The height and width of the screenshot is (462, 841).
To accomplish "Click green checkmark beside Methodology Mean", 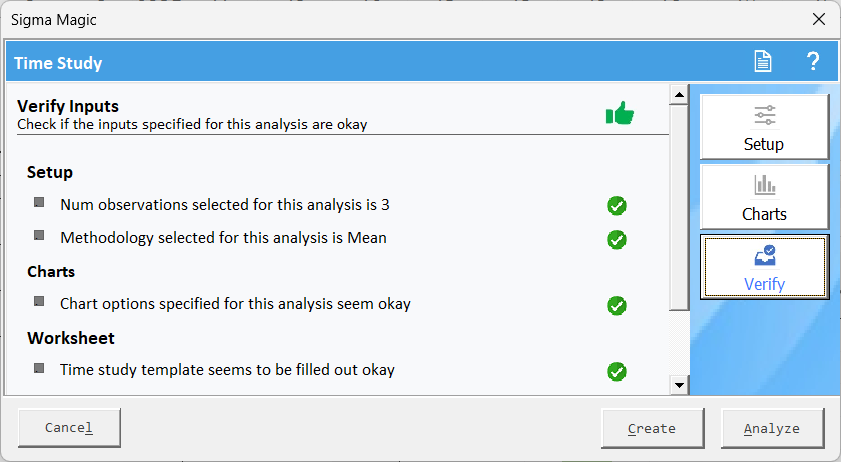I will tap(617, 239).
